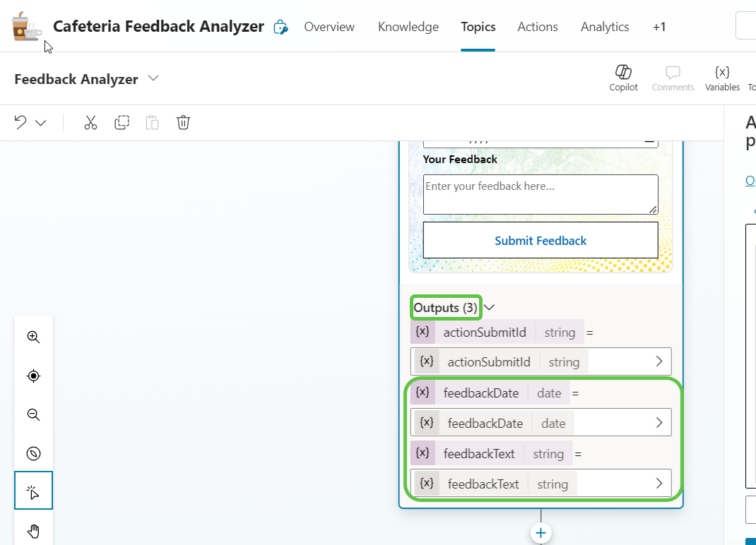Select the Zoom in tool
756x545 pixels.
coord(33,337)
